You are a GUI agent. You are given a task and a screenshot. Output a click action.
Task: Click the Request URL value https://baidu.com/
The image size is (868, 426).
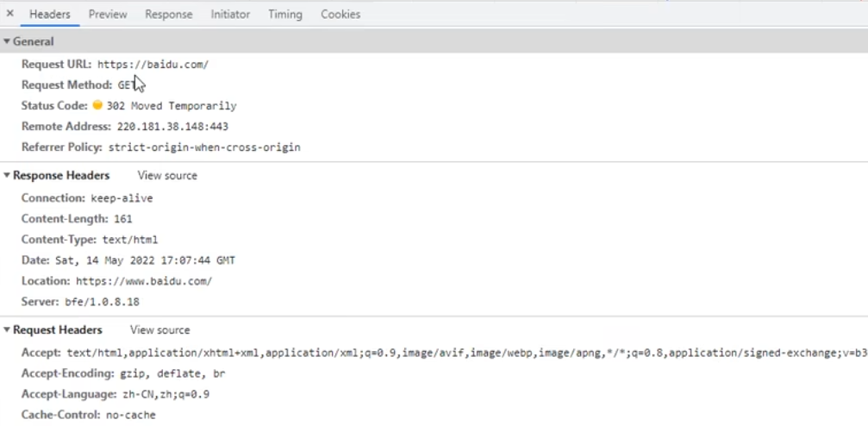[153, 65]
